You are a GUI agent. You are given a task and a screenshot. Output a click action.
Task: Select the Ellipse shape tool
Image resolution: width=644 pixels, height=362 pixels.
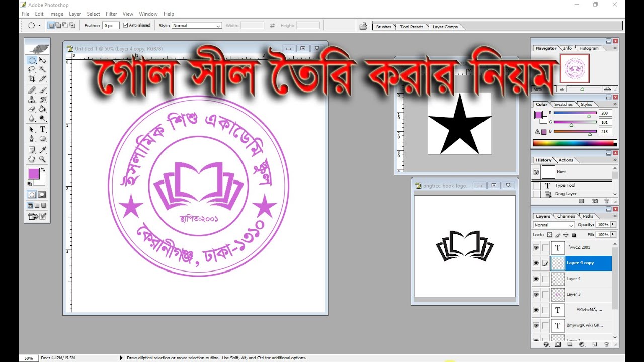point(43,139)
